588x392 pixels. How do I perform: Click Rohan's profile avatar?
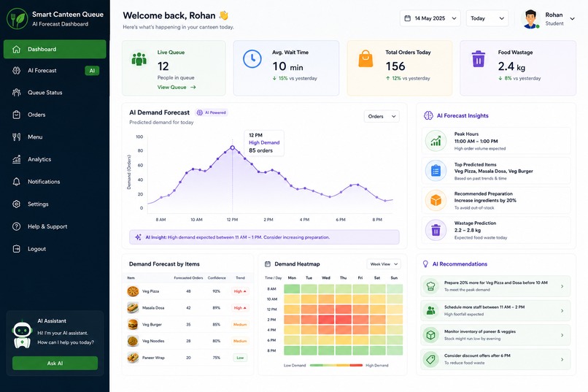tap(530, 19)
